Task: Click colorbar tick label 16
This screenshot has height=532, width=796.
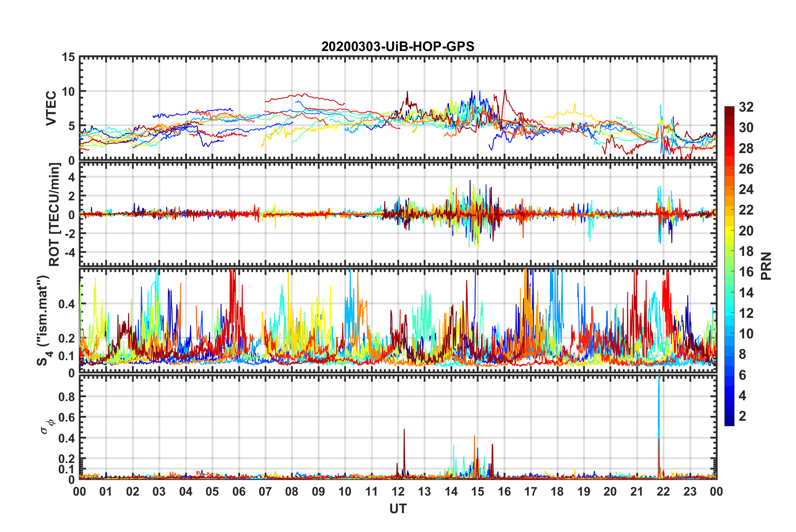Action: (x=746, y=272)
